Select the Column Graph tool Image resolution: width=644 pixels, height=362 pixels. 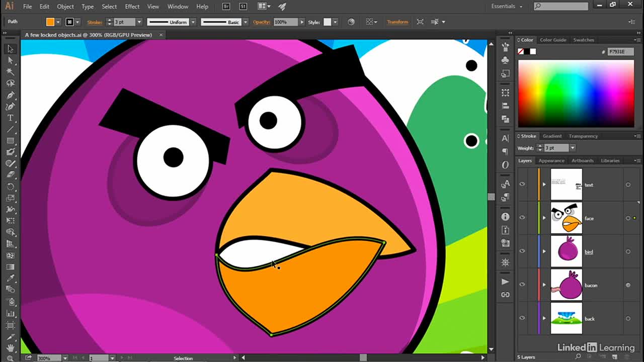(10, 313)
